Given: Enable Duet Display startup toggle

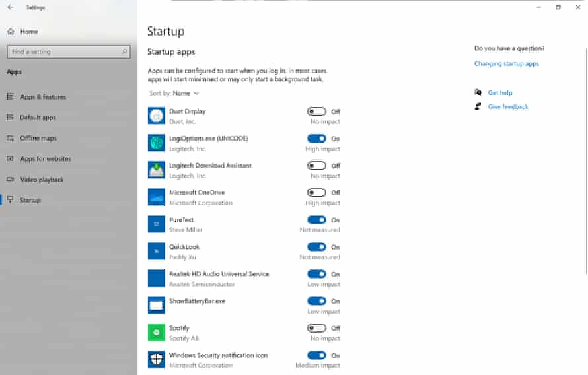Looking at the screenshot, I should pyautogui.click(x=316, y=112).
